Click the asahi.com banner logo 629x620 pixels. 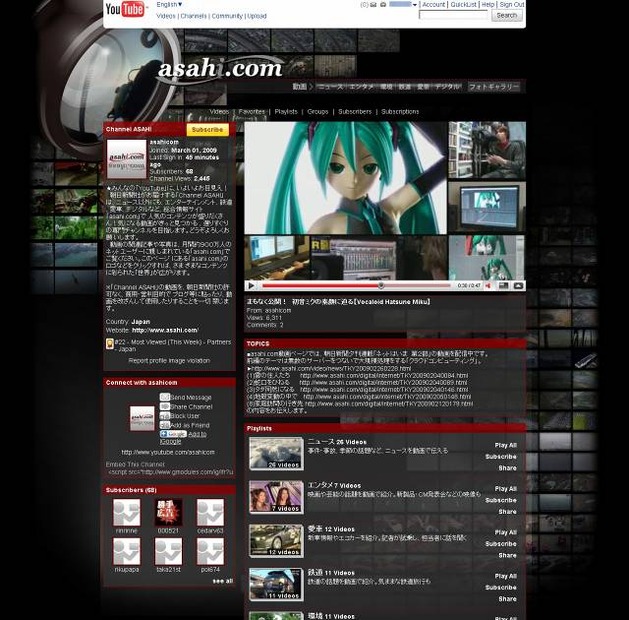[220, 69]
